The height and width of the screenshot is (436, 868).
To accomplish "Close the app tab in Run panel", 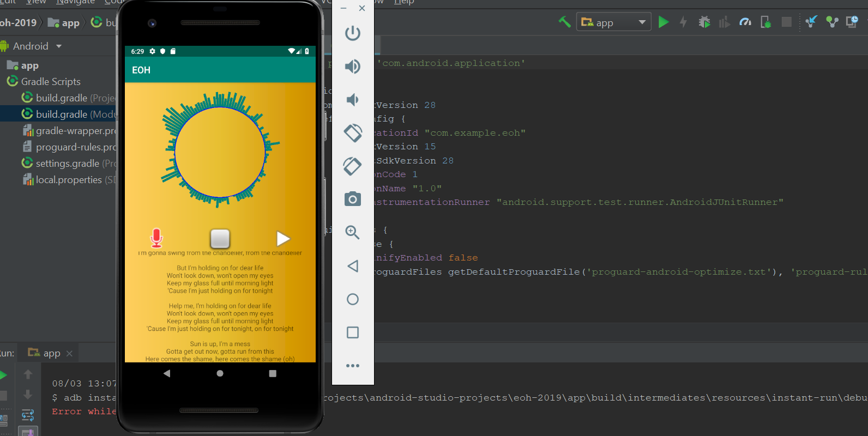I will [69, 354].
